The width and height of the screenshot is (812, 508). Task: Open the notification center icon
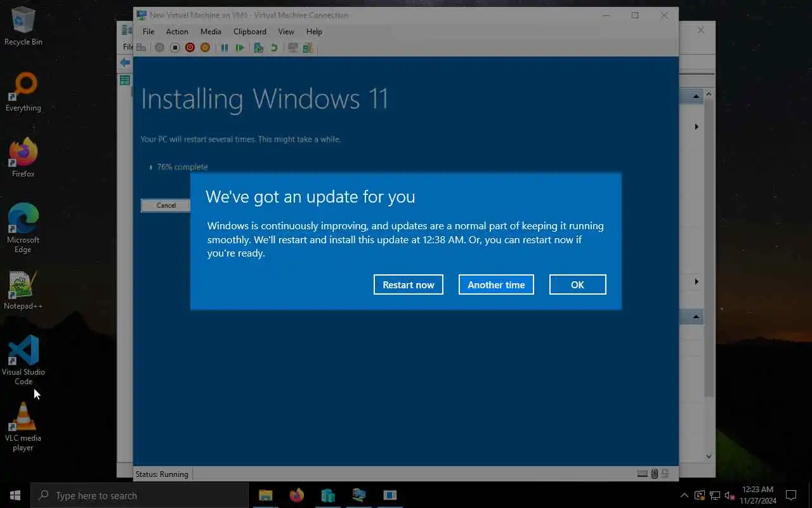point(791,495)
